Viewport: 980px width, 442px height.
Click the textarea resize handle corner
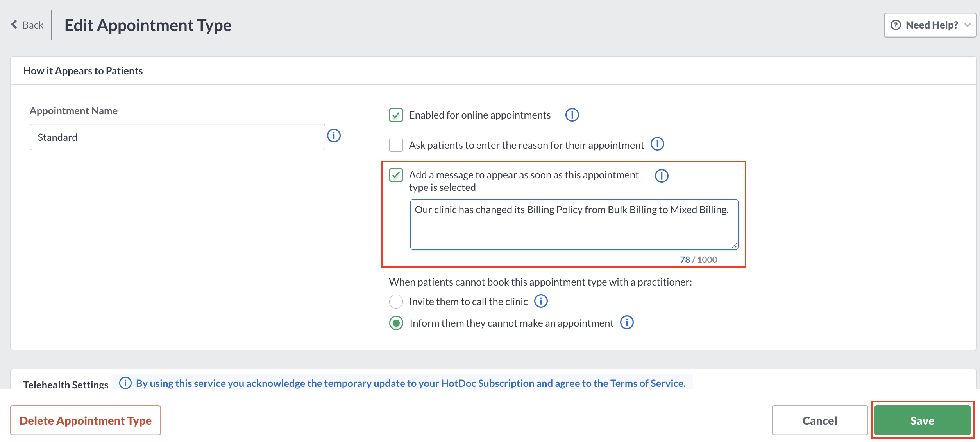[x=734, y=245]
